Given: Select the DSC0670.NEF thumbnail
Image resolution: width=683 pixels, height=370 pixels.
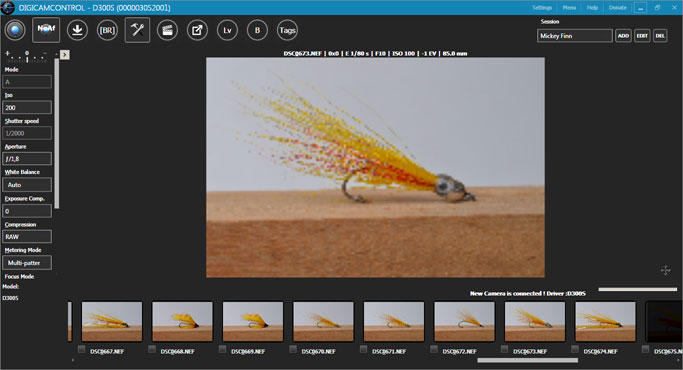Looking at the screenshot, I should [324, 322].
